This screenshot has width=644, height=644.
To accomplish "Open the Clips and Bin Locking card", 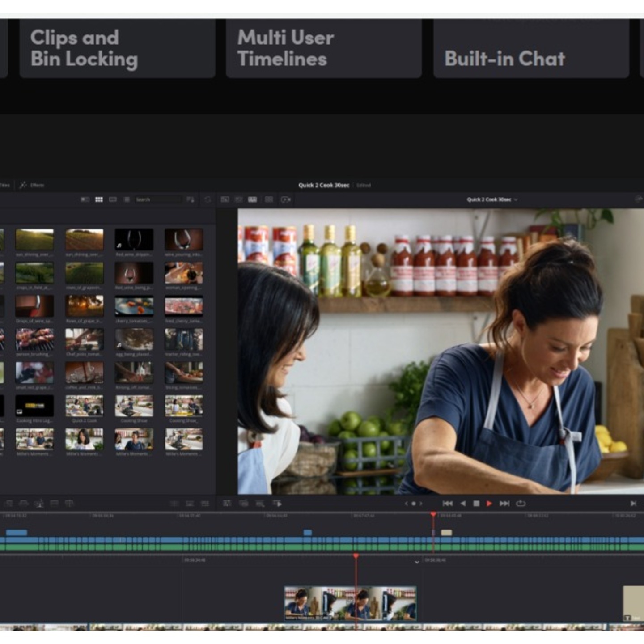I will (x=117, y=48).
